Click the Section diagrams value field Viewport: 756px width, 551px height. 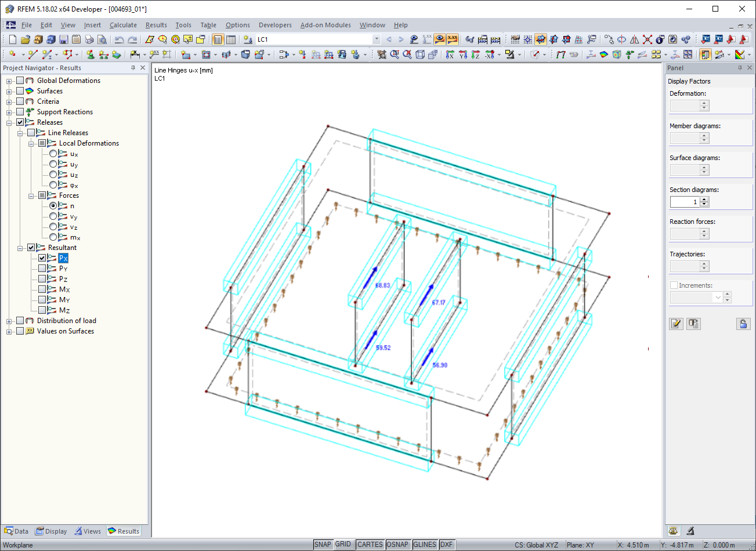pos(685,202)
